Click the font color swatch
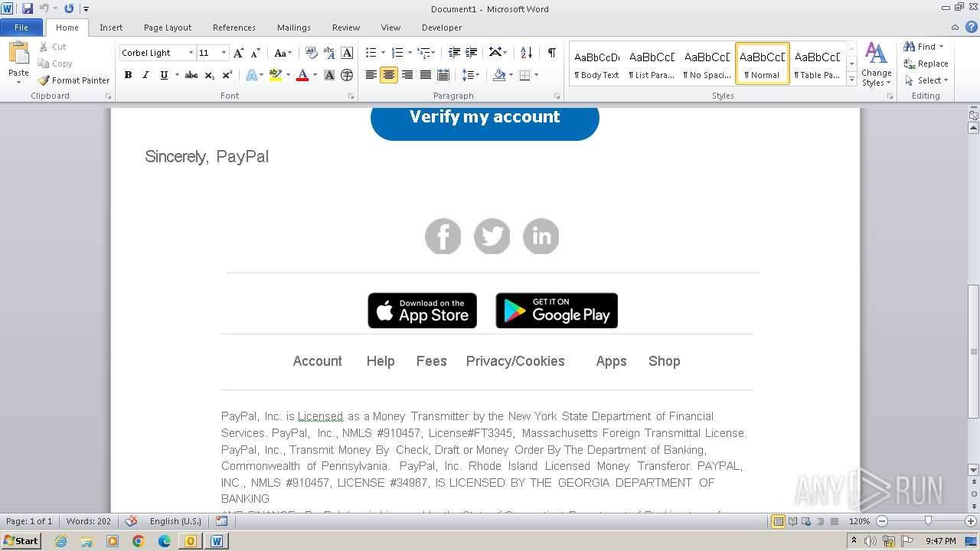Screen dimensions: 980x551 [302, 75]
